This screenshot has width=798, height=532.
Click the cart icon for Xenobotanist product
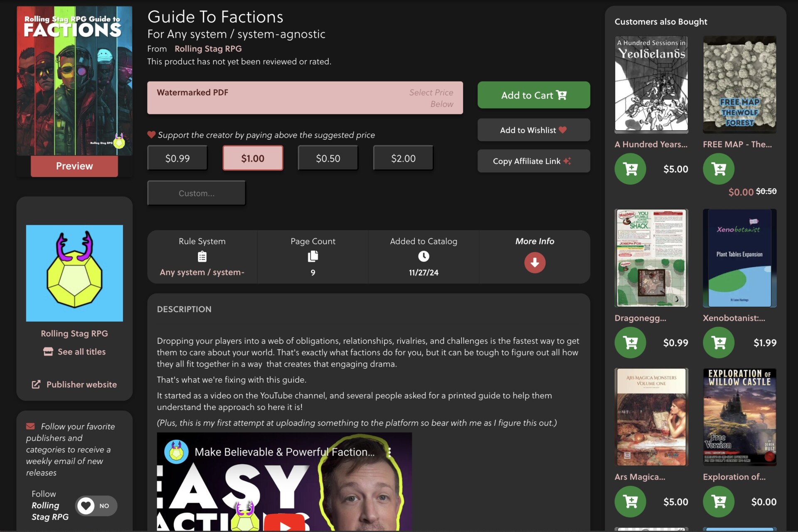click(719, 342)
